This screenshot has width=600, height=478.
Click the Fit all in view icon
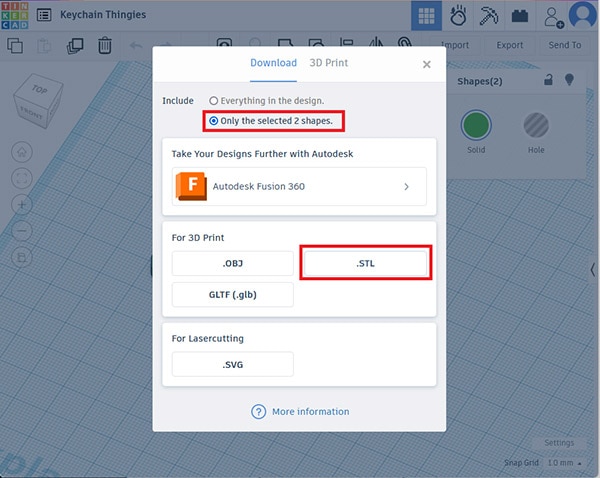[22, 178]
